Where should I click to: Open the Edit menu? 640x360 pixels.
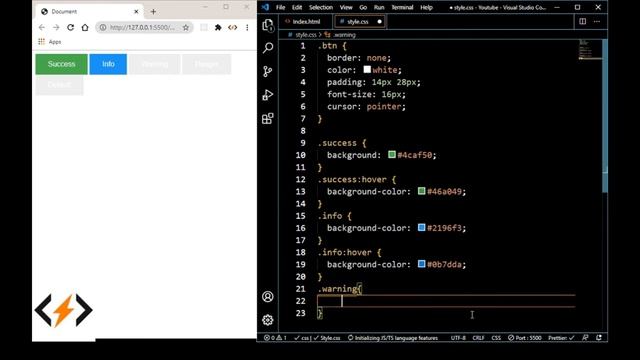(x=297, y=7)
